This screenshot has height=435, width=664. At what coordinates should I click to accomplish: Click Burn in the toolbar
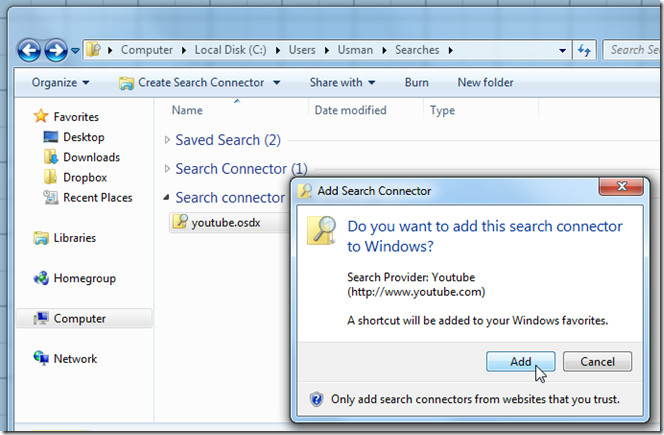(x=417, y=82)
